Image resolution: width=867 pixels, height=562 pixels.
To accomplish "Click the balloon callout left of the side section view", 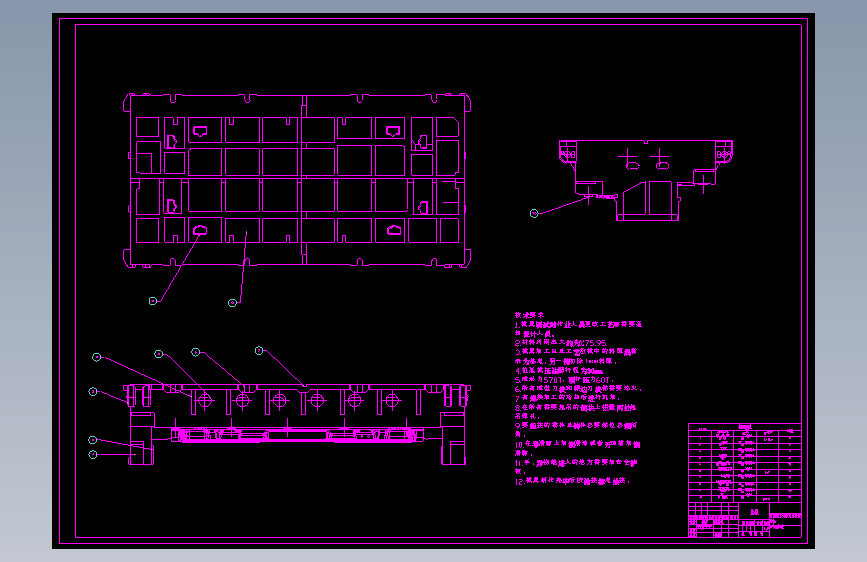I will (534, 214).
